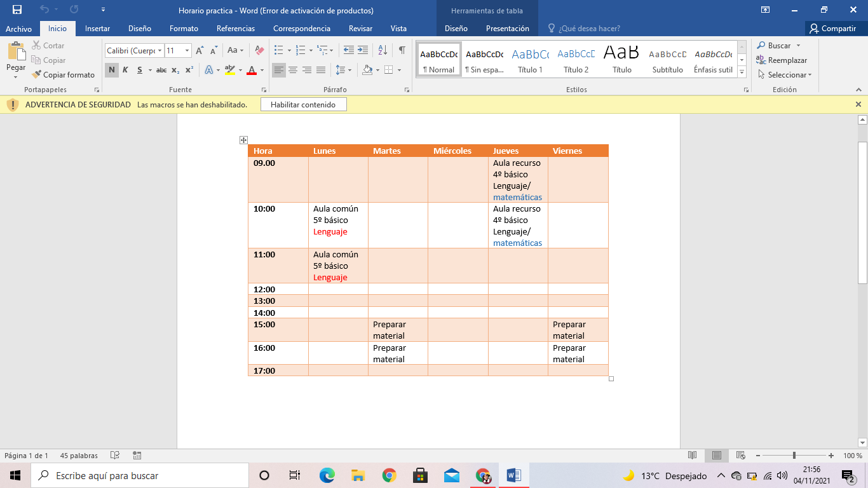Click Habilitar contenido button
868x488 pixels.
(x=303, y=104)
